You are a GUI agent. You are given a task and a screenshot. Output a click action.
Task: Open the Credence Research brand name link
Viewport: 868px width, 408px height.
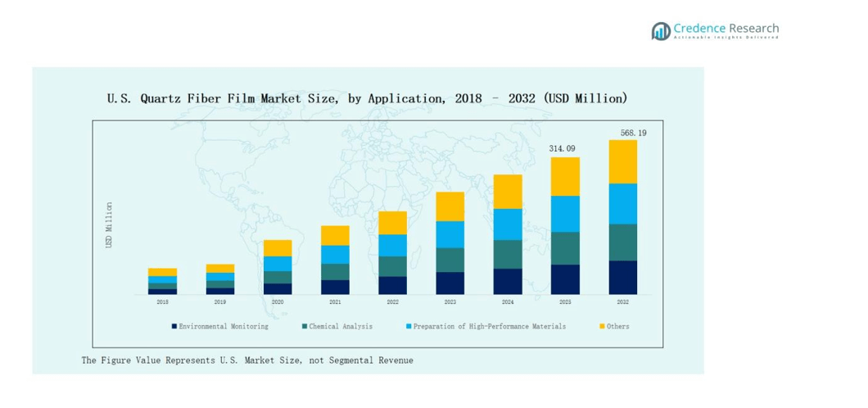point(726,29)
